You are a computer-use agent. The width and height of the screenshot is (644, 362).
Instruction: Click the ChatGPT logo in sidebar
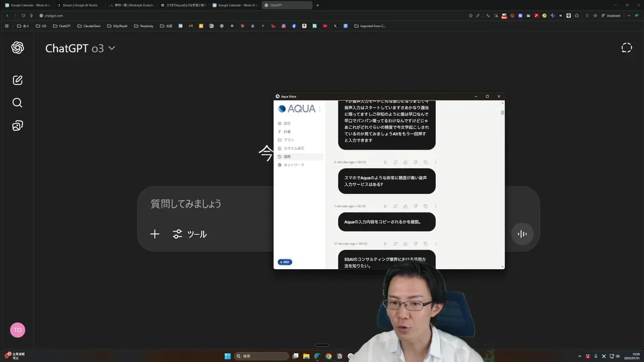[17, 48]
